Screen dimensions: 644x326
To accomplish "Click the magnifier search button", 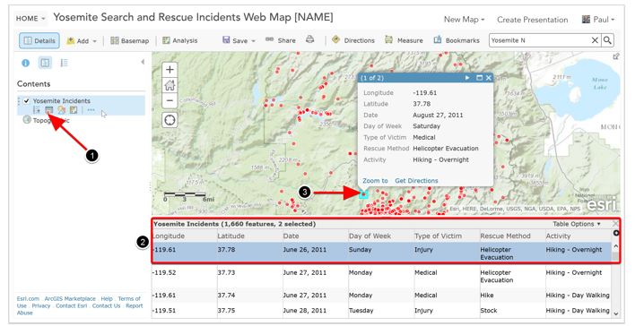I will 607,40.
